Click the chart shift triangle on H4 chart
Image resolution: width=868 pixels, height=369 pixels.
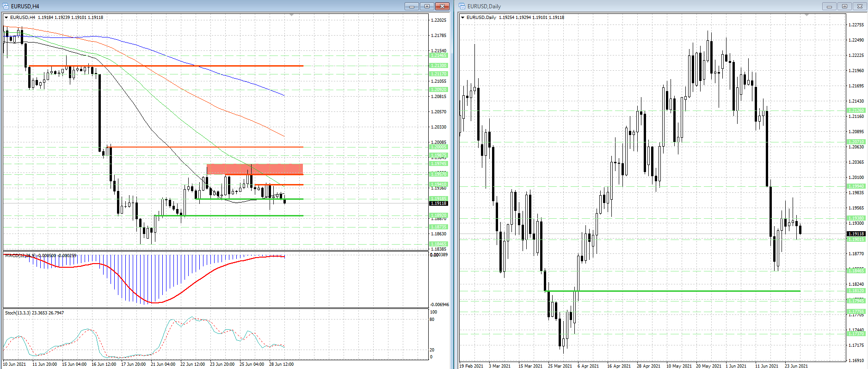[x=291, y=15]
